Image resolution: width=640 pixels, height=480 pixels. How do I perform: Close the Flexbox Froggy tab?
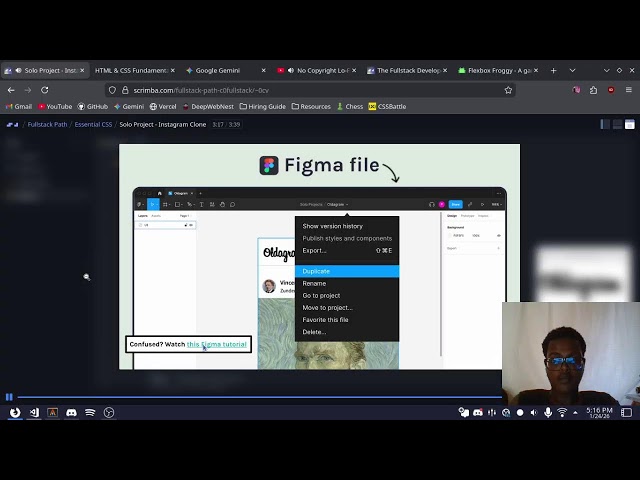tap(536, 71)
